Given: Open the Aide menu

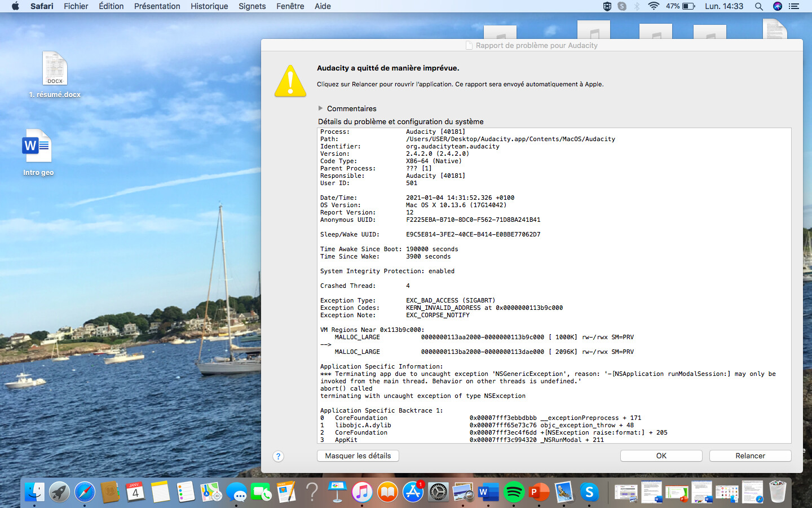Looking at the screenshot, I should (323, 6).
